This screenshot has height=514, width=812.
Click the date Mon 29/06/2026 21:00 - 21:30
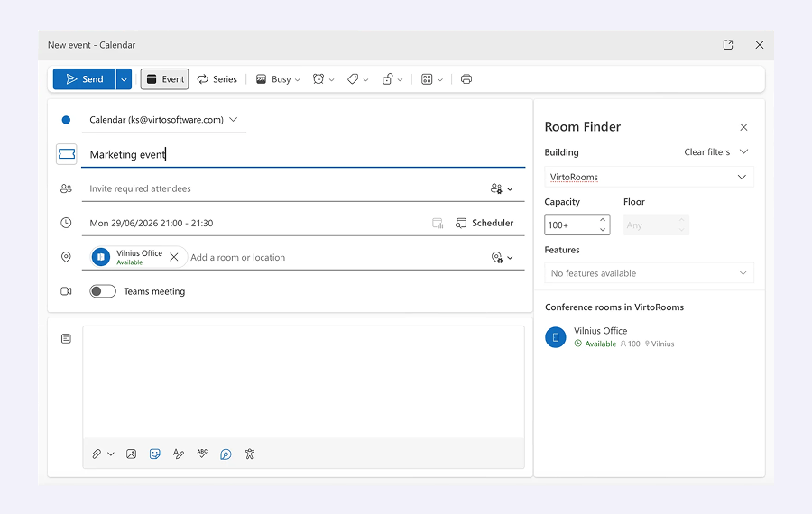pyautogui.click(x=152, y=223)
